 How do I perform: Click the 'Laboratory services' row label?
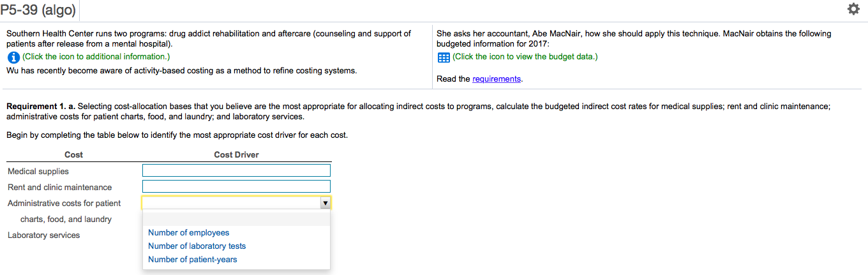pyautogui.click(x=44, y=235)
